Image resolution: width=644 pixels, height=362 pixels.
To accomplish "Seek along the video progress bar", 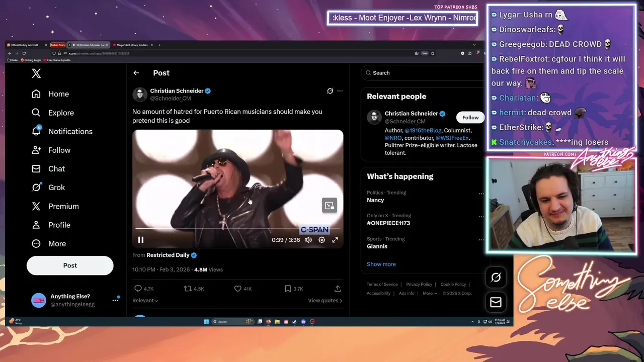I will [237, 229].
